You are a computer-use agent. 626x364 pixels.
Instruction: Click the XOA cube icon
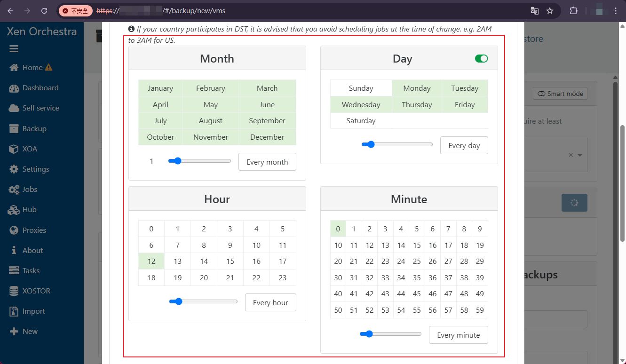pyautogui.click(x=14, y=149)
